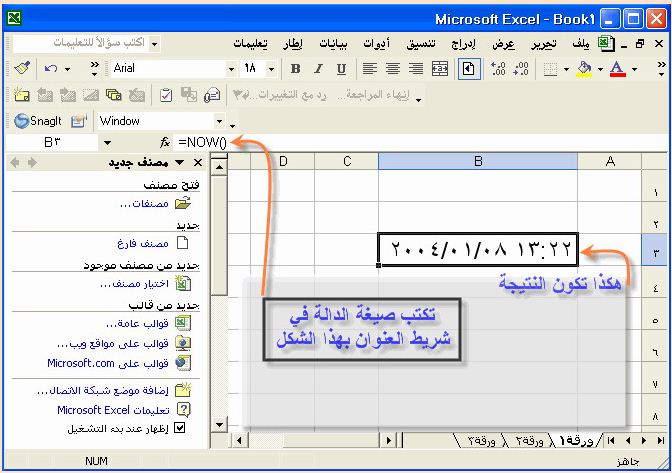Switch to sheet tab ورقة3

point(482,440)
